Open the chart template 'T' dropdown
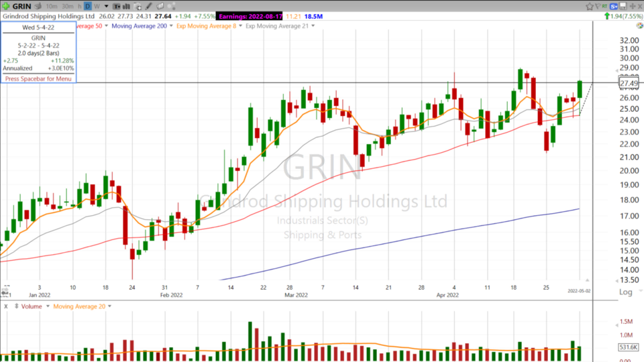Image resolution: width=644 pixels, height=362 pixels. coord(117,6)
